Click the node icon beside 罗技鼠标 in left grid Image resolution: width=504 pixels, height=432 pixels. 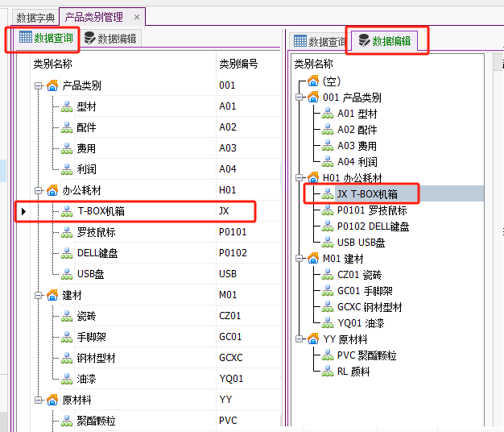(67, 232)
